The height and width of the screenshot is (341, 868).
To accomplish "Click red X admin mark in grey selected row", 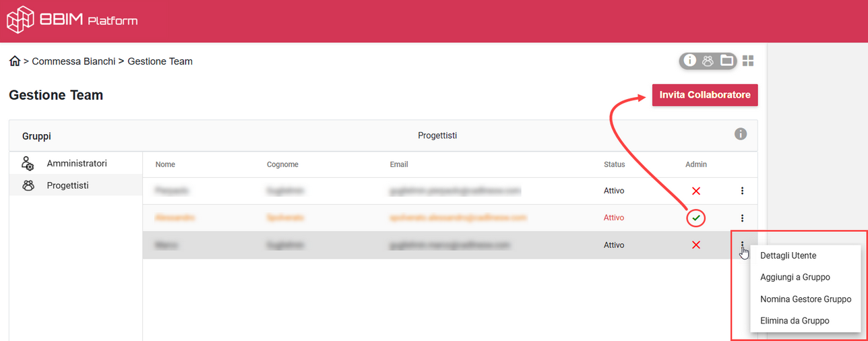I will [x=696, y=245].
